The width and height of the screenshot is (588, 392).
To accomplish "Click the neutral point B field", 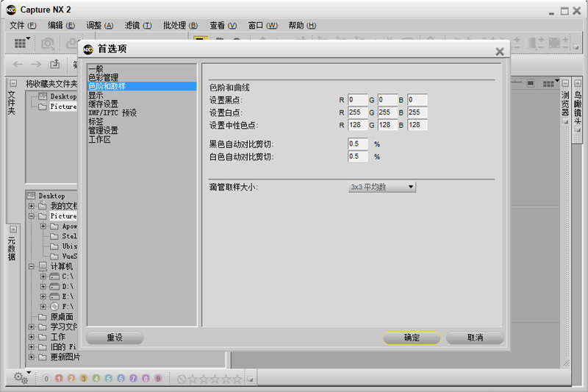I will 417,124.
